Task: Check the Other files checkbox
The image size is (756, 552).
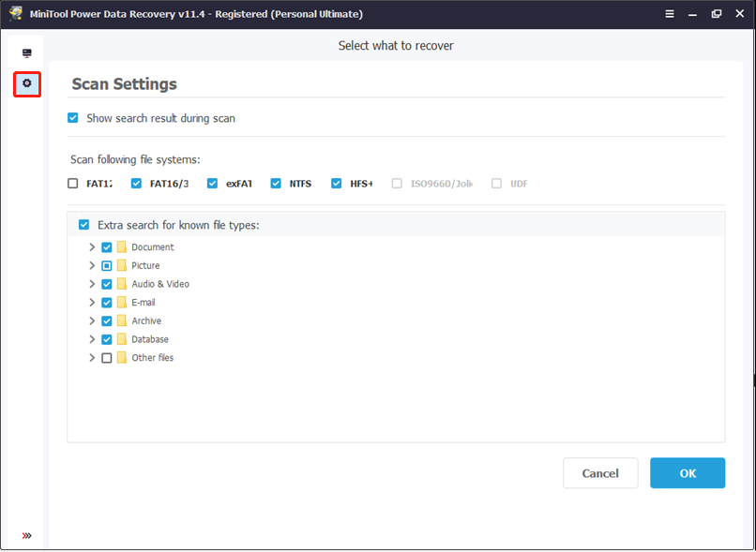Action: point(107,358)
